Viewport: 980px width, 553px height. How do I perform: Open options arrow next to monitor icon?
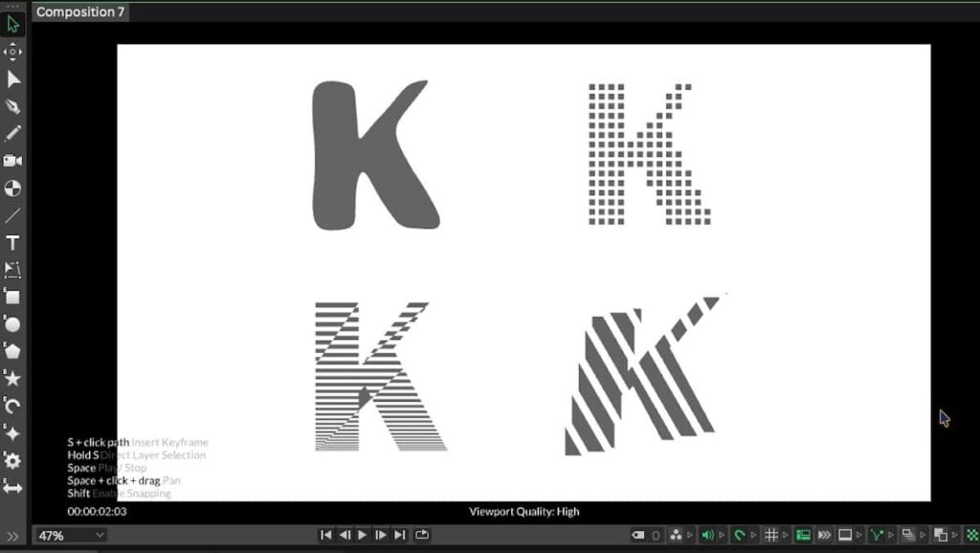(859, 535)
